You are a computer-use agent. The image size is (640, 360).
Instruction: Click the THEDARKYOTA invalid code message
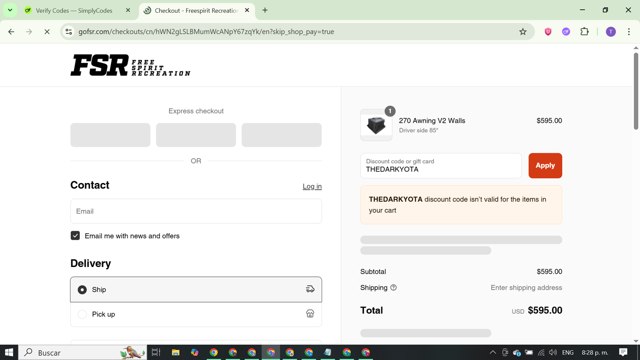pos(461,205)
